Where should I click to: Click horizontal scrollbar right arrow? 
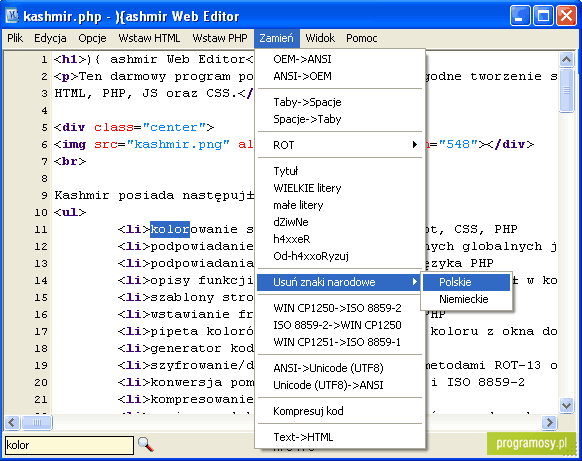tap(550, 422)
